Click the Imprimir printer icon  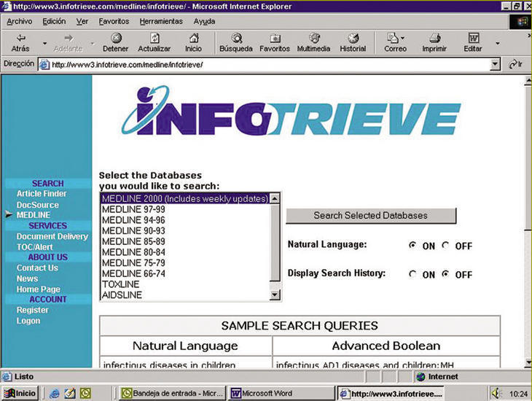coord(434,38)
